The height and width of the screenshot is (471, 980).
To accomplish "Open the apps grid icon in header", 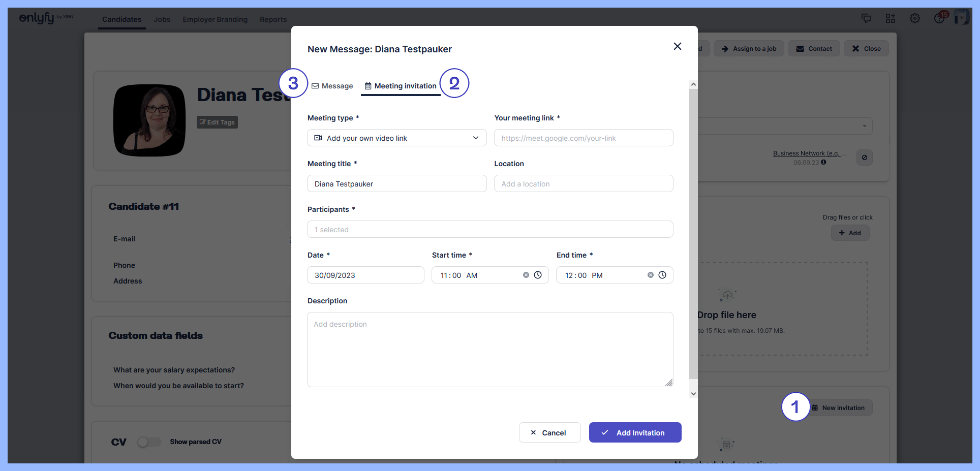I will 891,18.
